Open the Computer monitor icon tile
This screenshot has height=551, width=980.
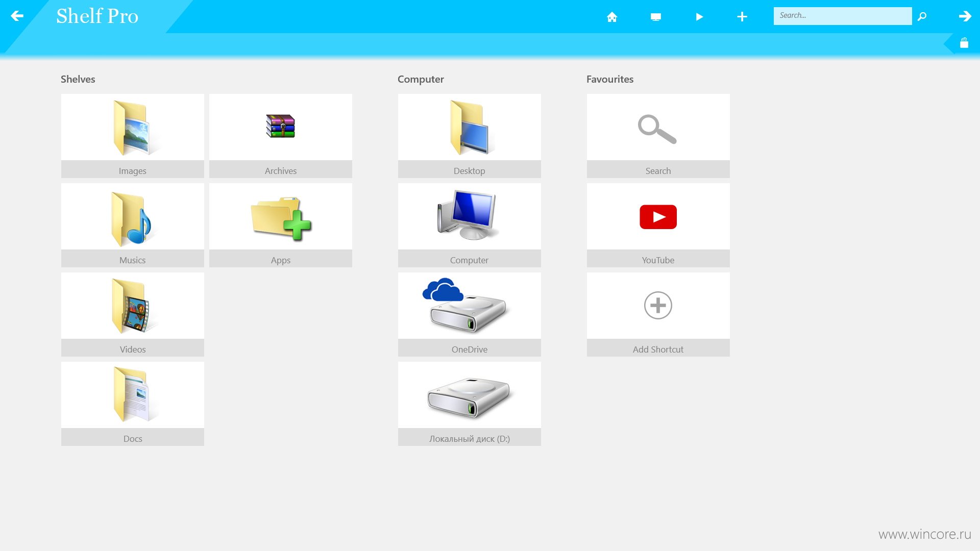point(468,215)
